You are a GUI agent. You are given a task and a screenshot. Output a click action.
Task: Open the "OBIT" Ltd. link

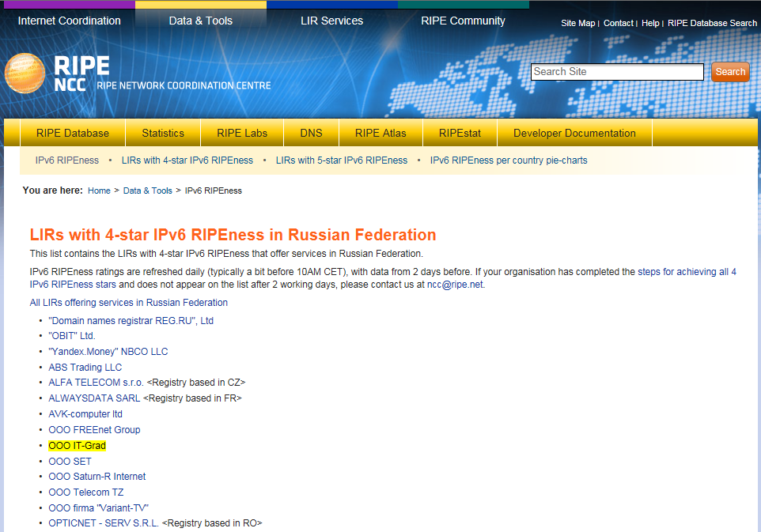coord(72,336)
